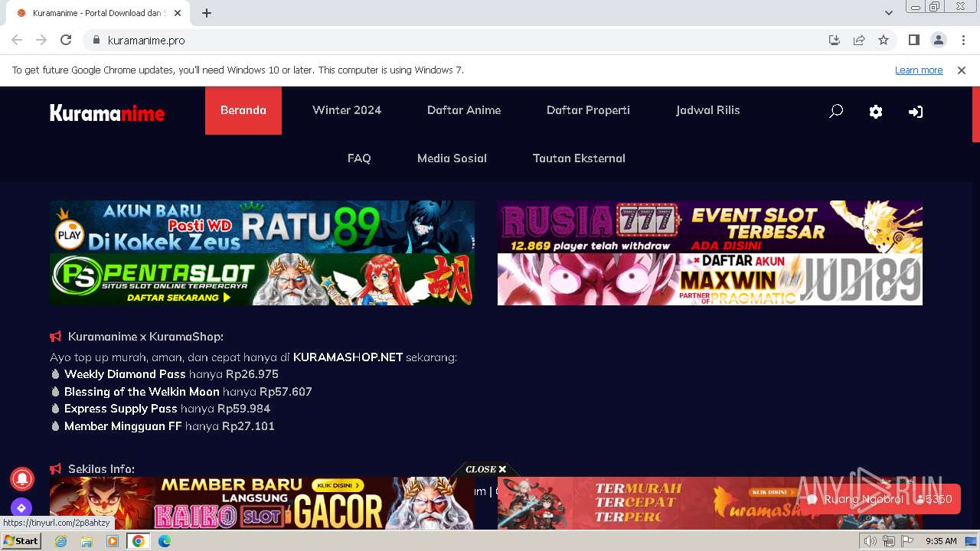
Task: Expand the tab search chevron
Action: tap(888, 13)
